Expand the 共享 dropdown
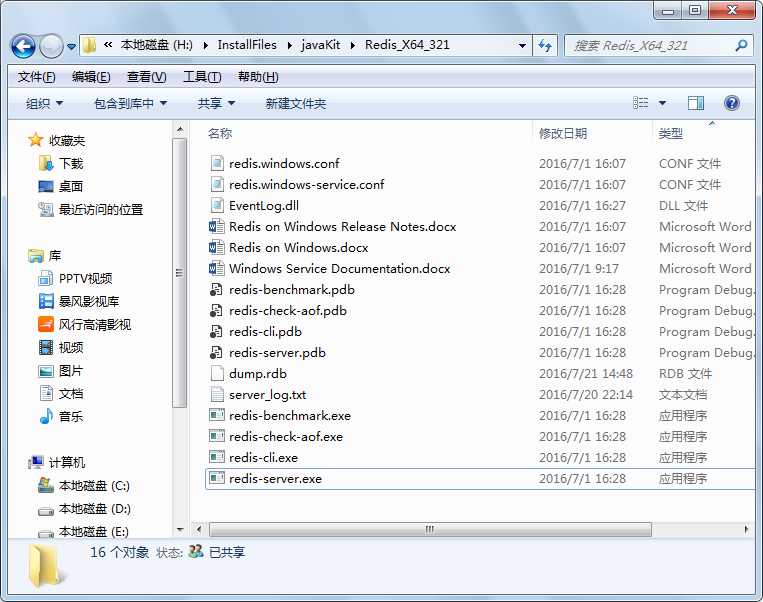 [216, 103]
